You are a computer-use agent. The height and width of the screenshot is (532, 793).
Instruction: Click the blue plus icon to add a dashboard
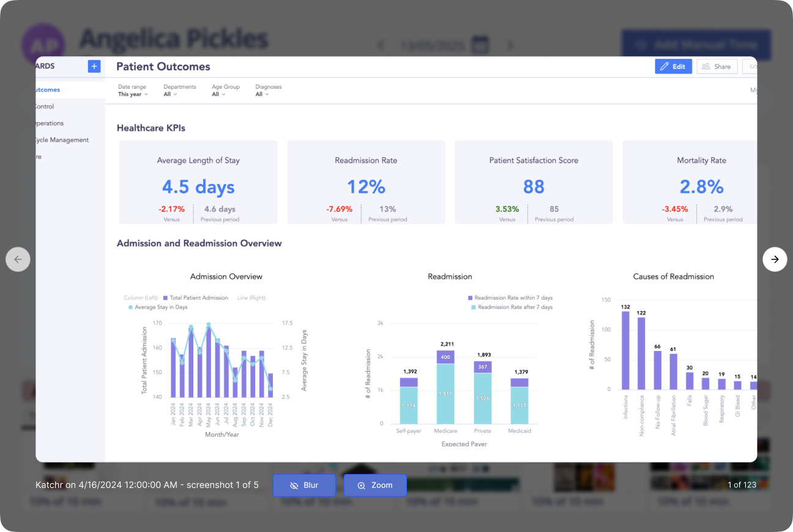[x=94, y=66]
